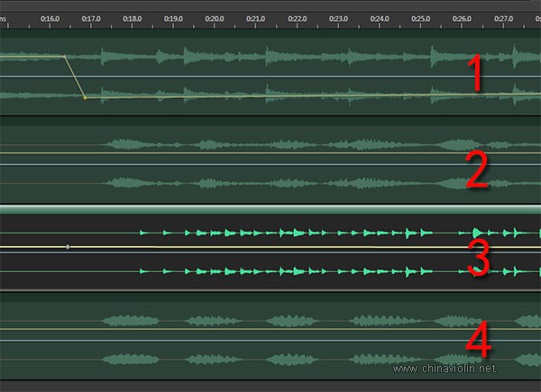Click the 0:27.0 mark on the time ruler
541x392 pixels.
click(x=503, y=17)
